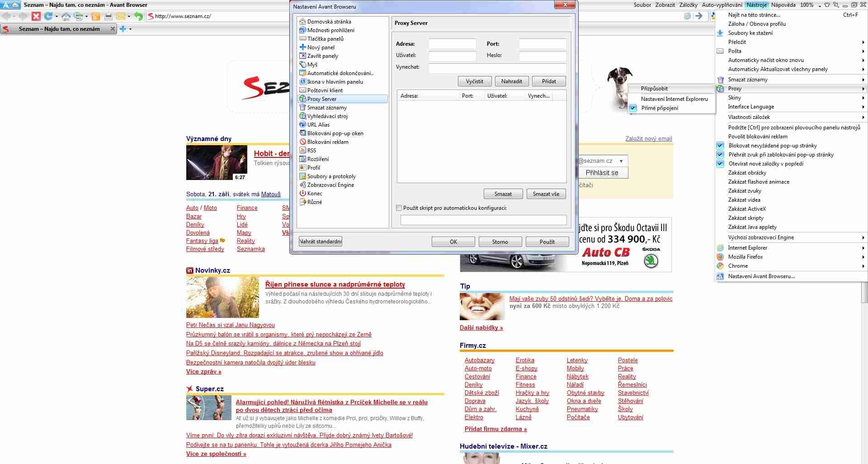Click the Skin shirt icon in title bar
This screenshot has height=464, width=868.
(x=827, y=5)
